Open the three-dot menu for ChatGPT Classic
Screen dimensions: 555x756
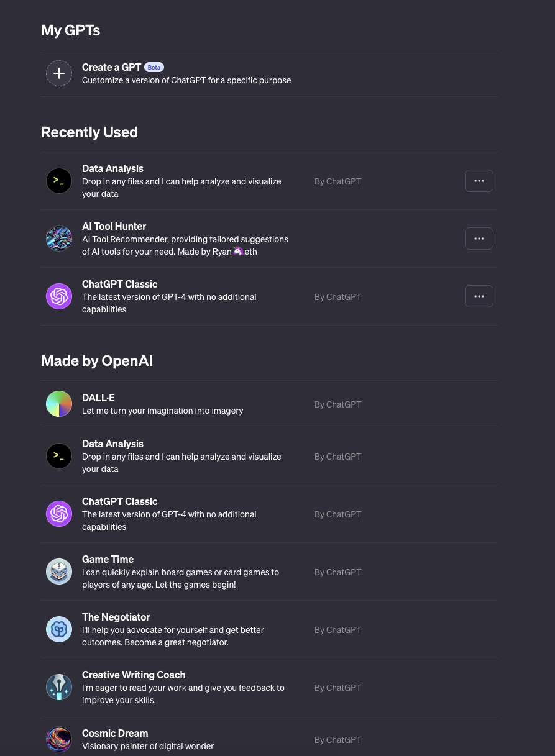(479, 296)
